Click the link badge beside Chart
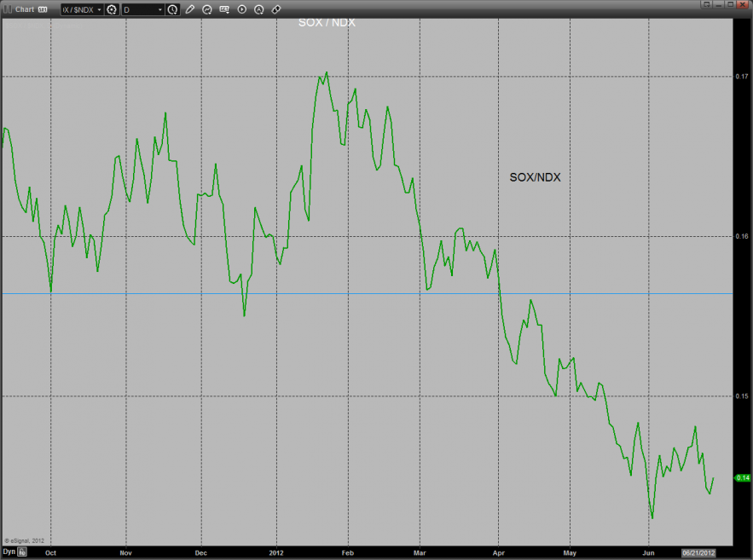This screenshot has height=560, width=753. 43,9
